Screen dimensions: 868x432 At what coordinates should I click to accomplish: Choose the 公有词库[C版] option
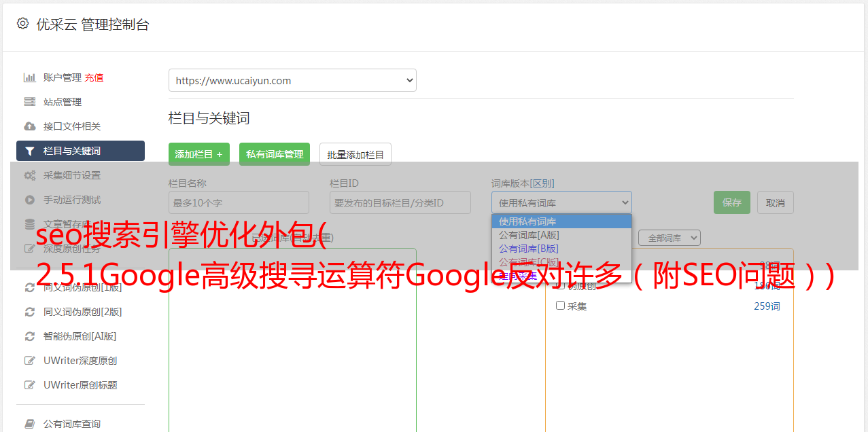coord(561,262)
